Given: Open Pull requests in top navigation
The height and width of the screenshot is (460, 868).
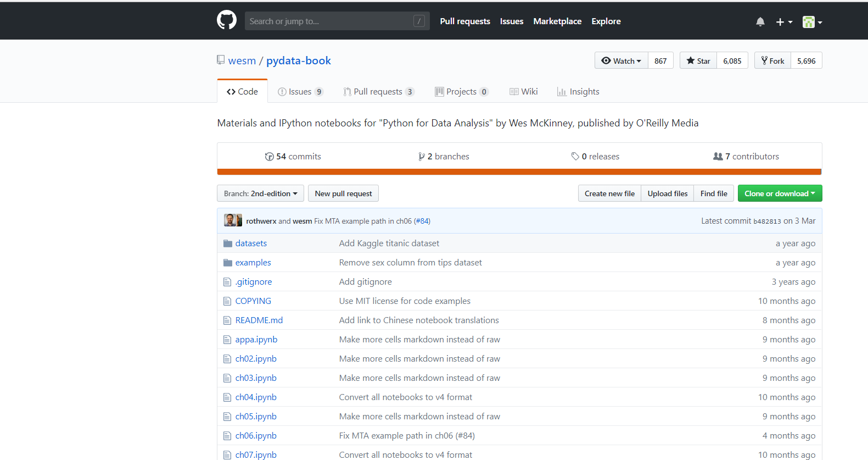Looking at the screenshot, I should click(465, 21).
